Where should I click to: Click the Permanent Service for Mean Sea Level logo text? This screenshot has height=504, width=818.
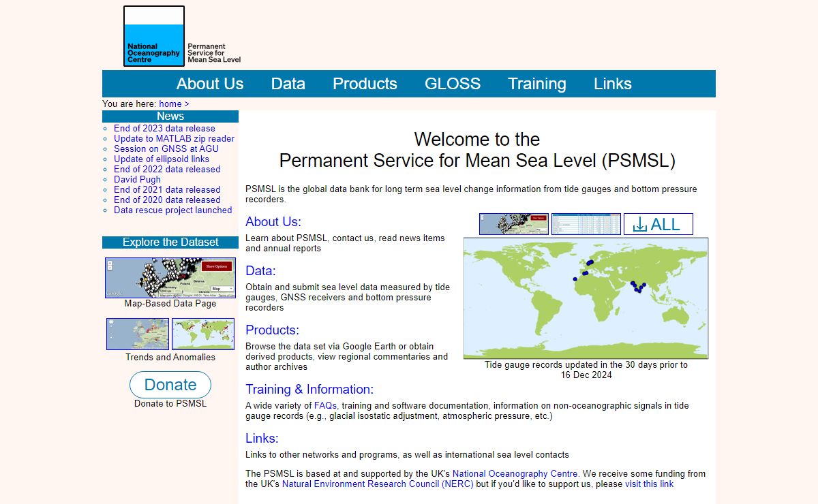coord(214,53)
